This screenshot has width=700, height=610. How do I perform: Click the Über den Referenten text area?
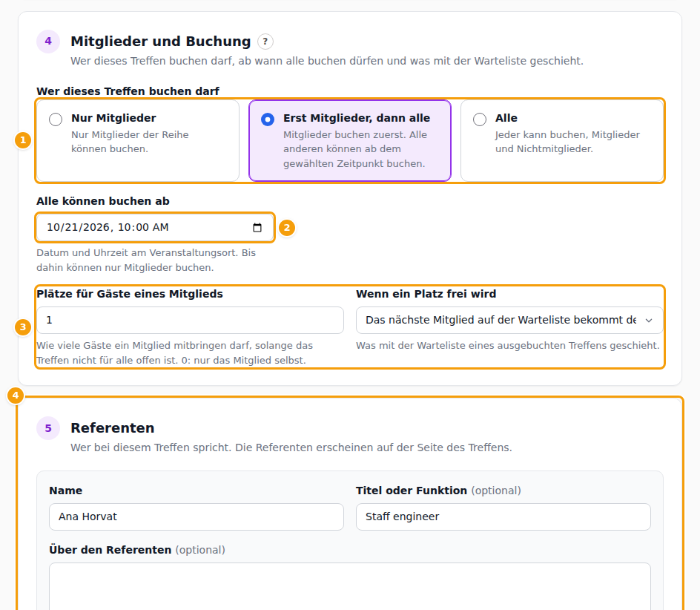[x=349, y=586]
